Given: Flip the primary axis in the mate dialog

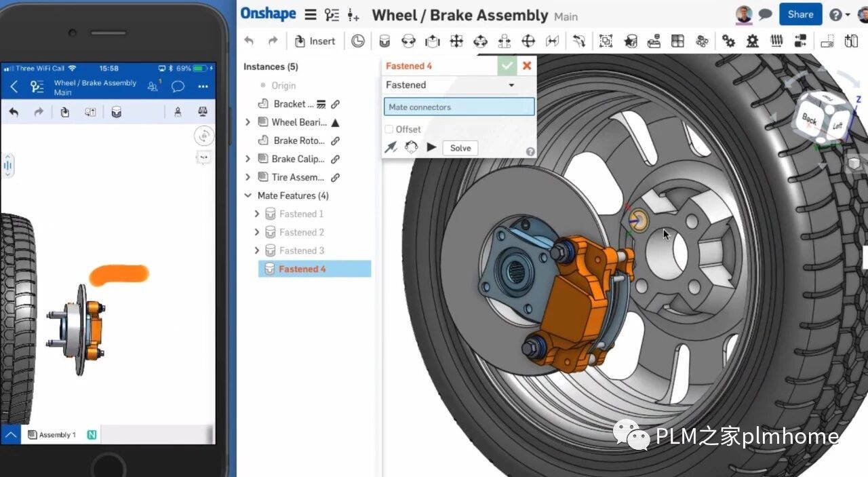Looking at the screenshot, I should [391, 147].
